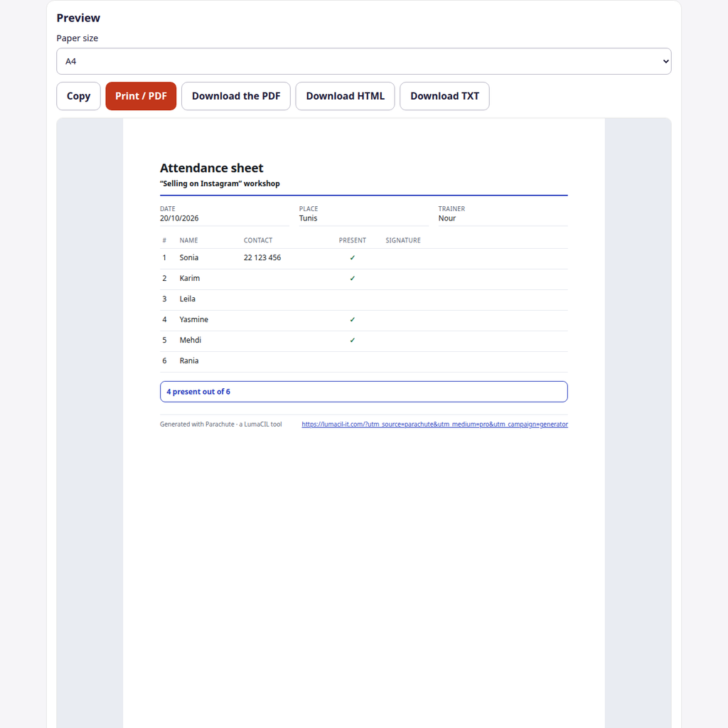Click the Copy button
Image resolution: width=728 pixels, height=728 pixels.
coord(78,96)
